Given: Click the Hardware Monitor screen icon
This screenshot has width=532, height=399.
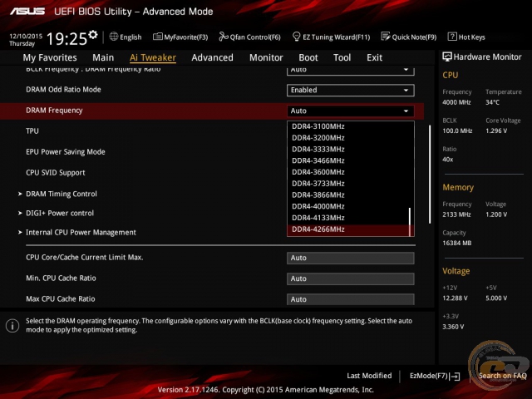Looking at the screenshot, I should (447, 57).
